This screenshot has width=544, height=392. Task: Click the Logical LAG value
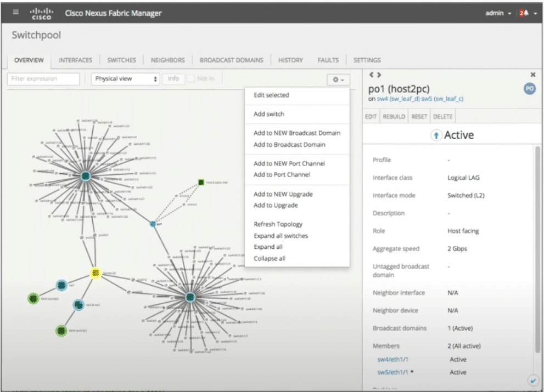[x=463, y=178]
